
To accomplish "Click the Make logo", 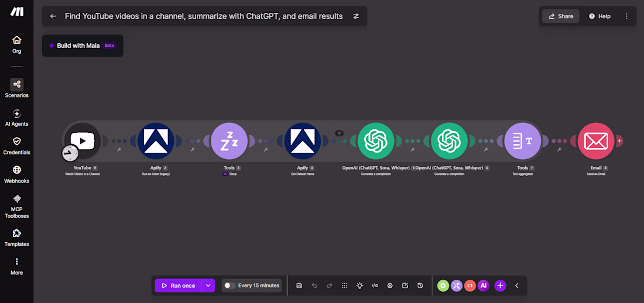I will [x=17, y=12].
